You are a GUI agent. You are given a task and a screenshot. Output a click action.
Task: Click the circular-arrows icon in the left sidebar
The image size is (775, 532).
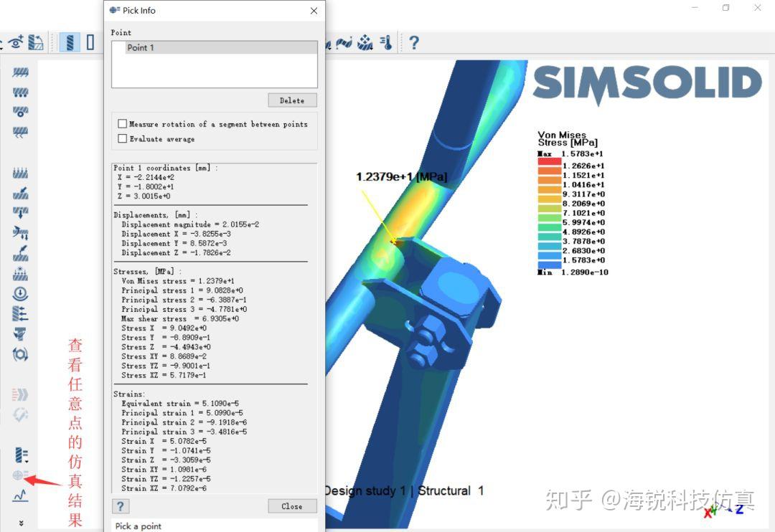click(20, 353)
